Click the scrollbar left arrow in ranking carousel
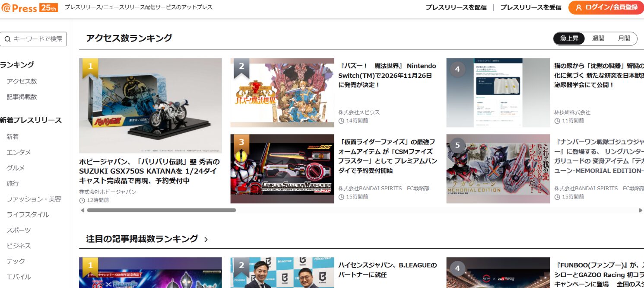 point(82,210)
